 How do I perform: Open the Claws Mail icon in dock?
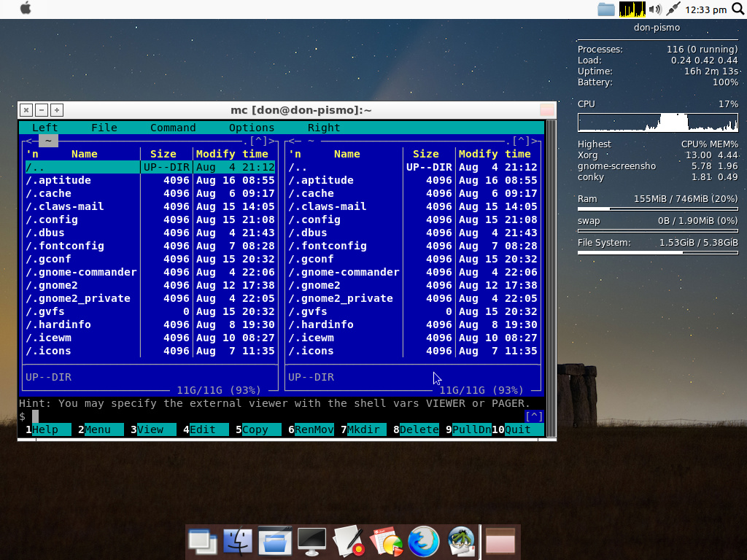point(461,542)
